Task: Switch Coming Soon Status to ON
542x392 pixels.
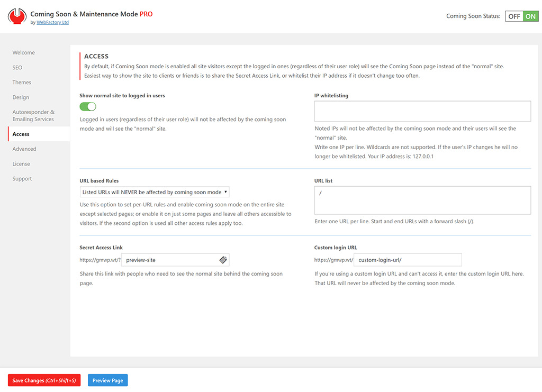Action: [x=530, y=16]
